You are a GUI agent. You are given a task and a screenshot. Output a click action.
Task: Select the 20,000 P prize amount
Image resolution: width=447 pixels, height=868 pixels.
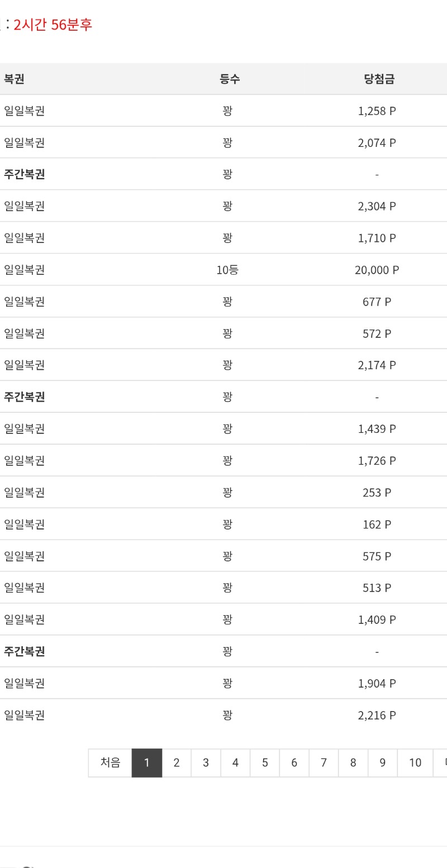pos(377,270)
